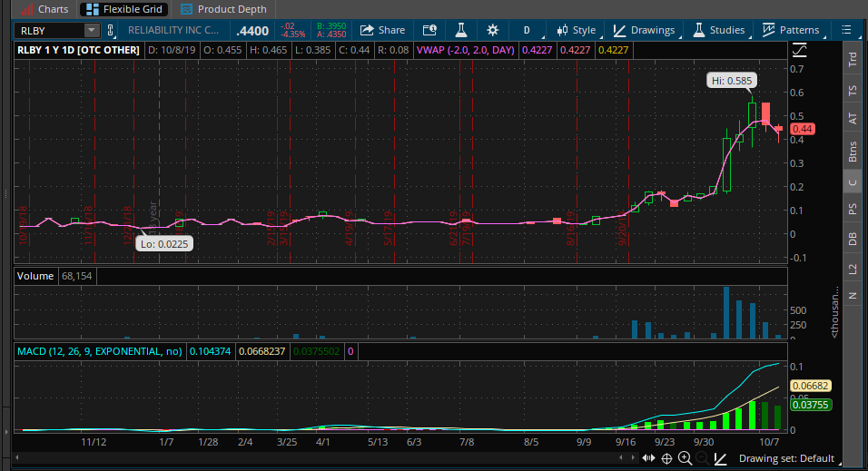Viewport: 868px width, 471px height.
Task: Open chart settings gear icon
Action: pos(492,30)
